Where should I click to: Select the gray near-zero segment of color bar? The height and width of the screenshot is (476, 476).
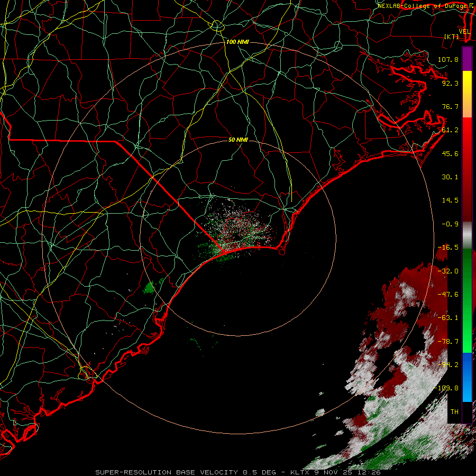[467, 235]
